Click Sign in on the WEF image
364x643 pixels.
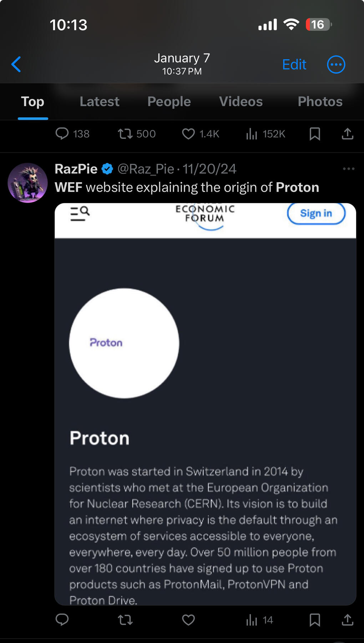point(316,213)
